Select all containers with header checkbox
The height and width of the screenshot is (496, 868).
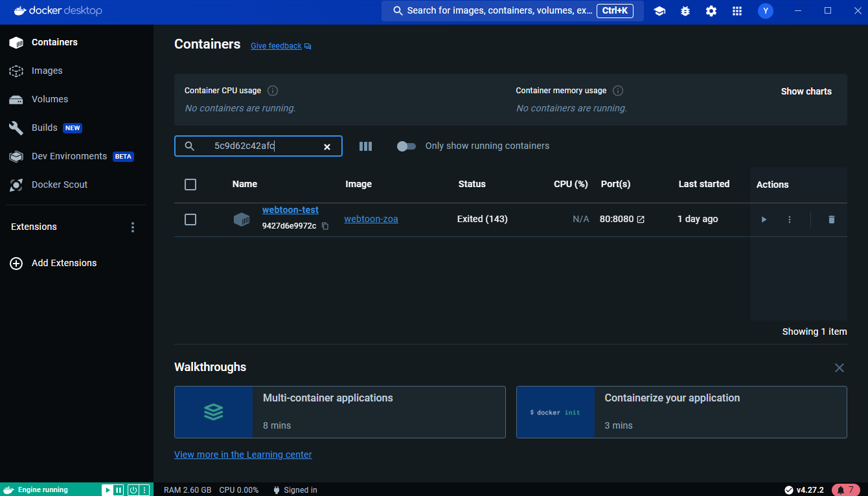pyautogui.click(x=190, y=185)
